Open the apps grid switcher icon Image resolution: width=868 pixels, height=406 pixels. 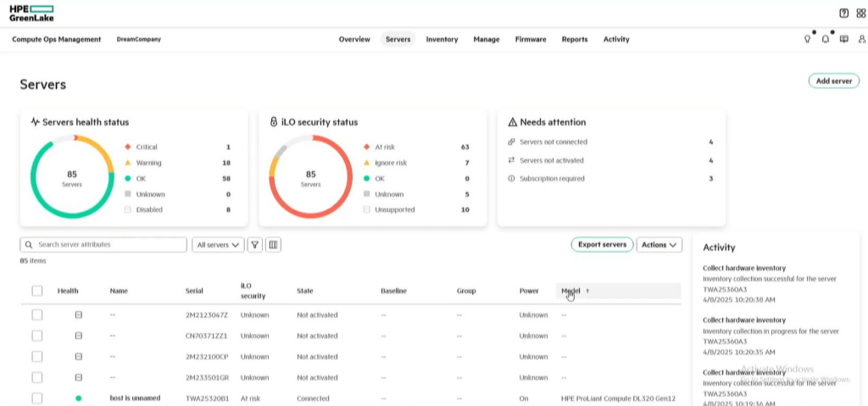tap(861, 14)
